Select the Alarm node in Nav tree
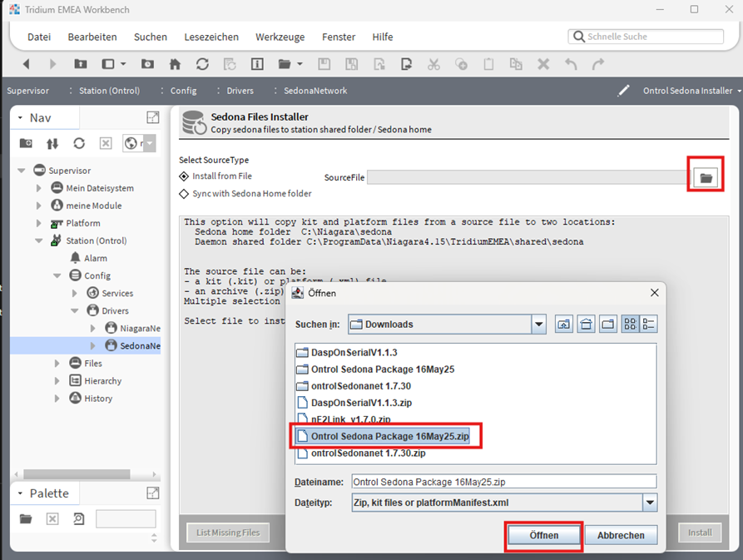The height and width of the screenshot is (560, 743). [88, 258]
